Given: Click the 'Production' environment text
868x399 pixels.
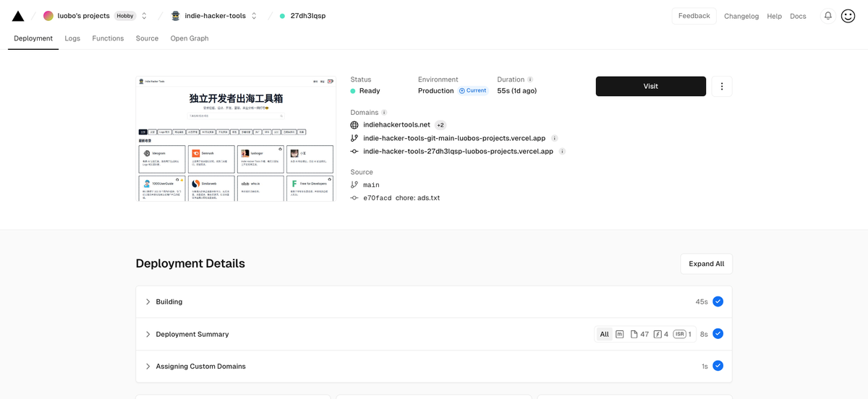Looking at the screenshot, I should click(x=436, y=91).
